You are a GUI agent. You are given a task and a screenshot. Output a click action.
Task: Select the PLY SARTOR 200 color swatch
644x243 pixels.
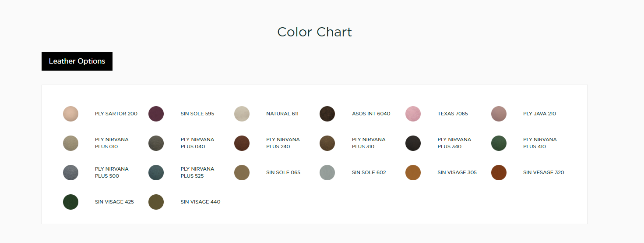[70, 114]
